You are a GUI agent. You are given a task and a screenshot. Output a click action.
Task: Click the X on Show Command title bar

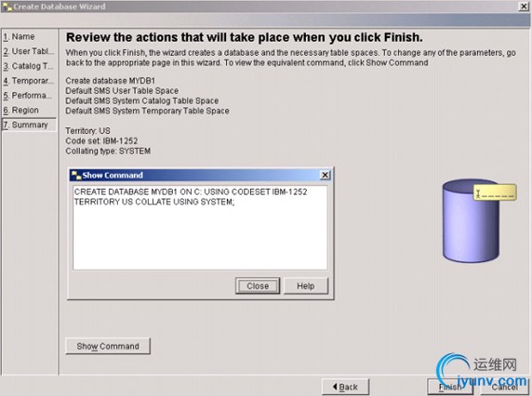[325, 175]
